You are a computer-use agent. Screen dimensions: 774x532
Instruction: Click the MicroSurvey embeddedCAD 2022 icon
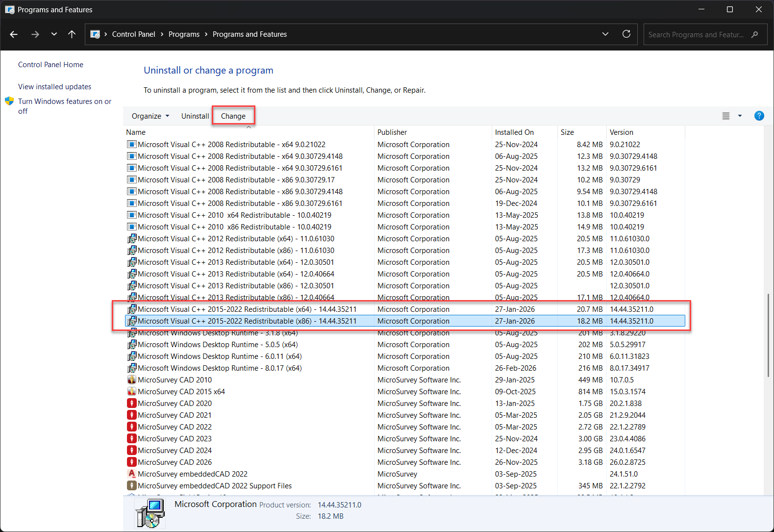point(131,474)
